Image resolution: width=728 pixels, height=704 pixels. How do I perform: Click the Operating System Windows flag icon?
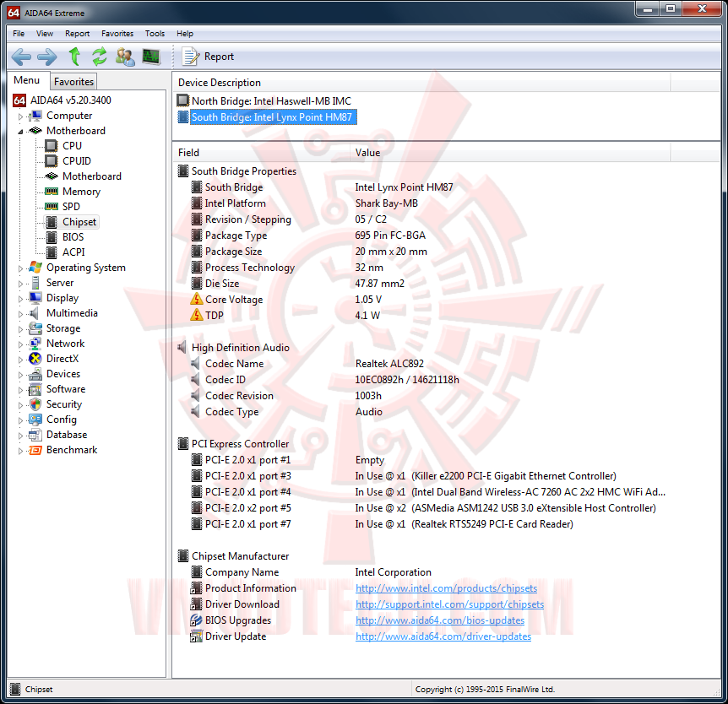[x=35, y=268]
